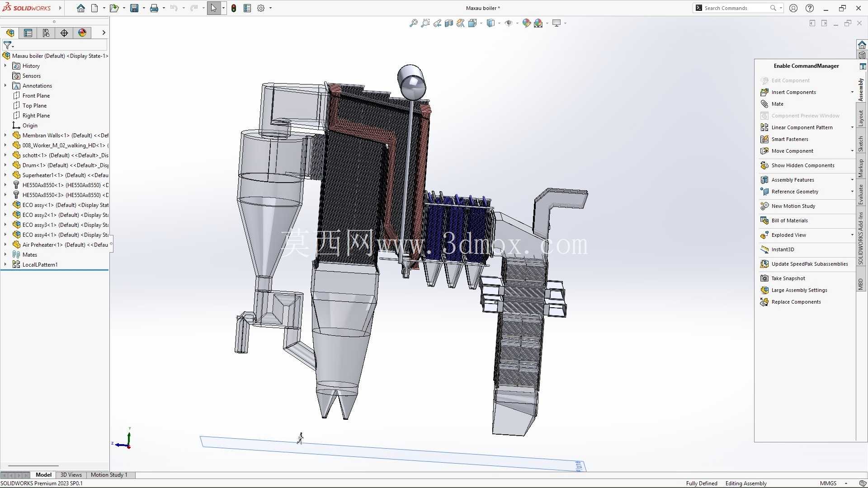Click Apply Scene icon

point(538,23)
